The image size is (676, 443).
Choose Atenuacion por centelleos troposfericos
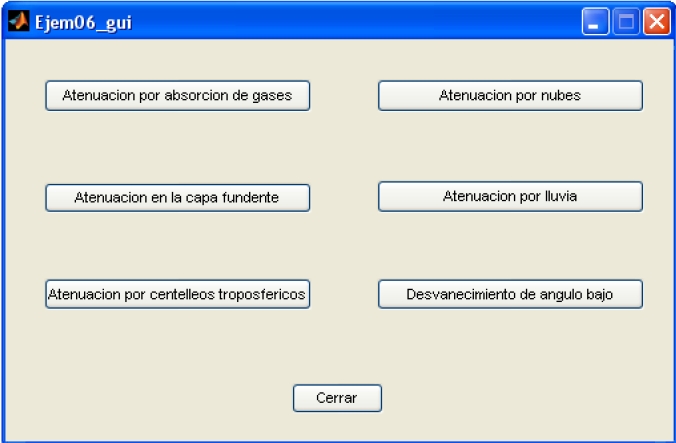[177, 294]
